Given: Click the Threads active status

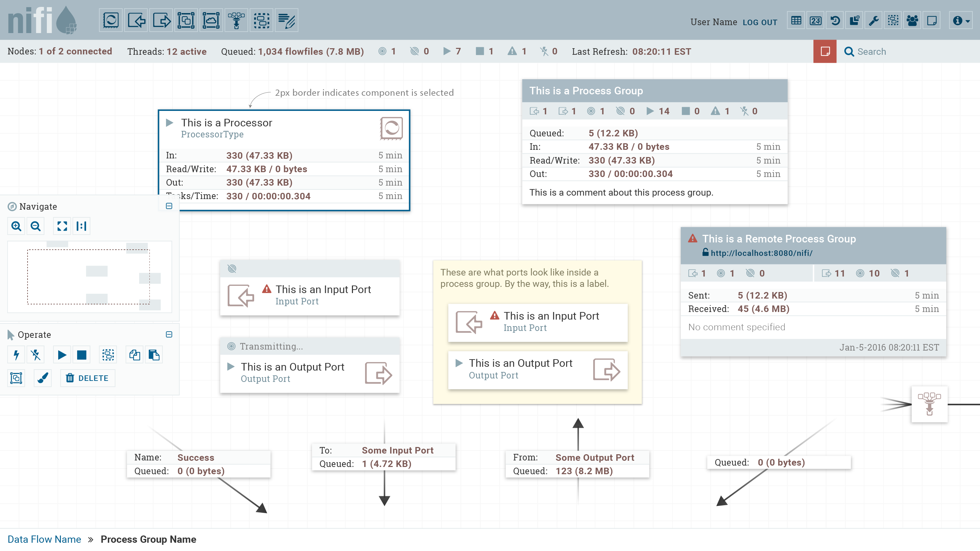Looking at the screenshot, I should point(167,51).
